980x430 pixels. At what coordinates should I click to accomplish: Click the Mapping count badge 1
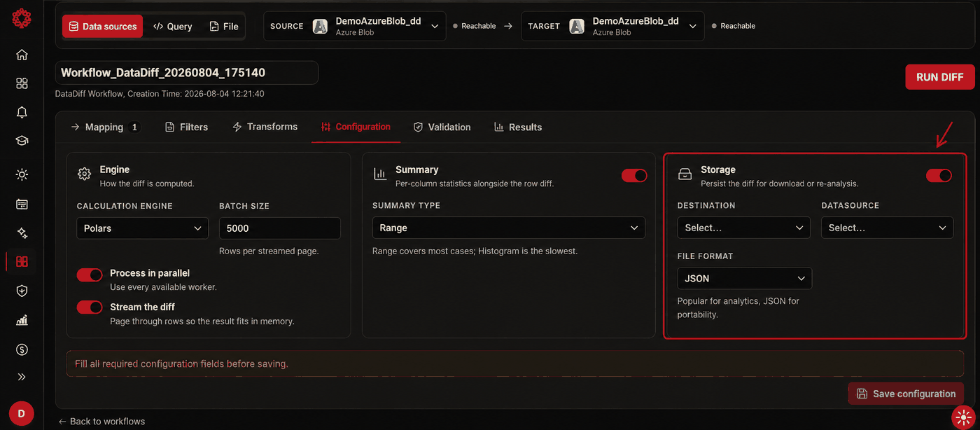tap(135, 127)
